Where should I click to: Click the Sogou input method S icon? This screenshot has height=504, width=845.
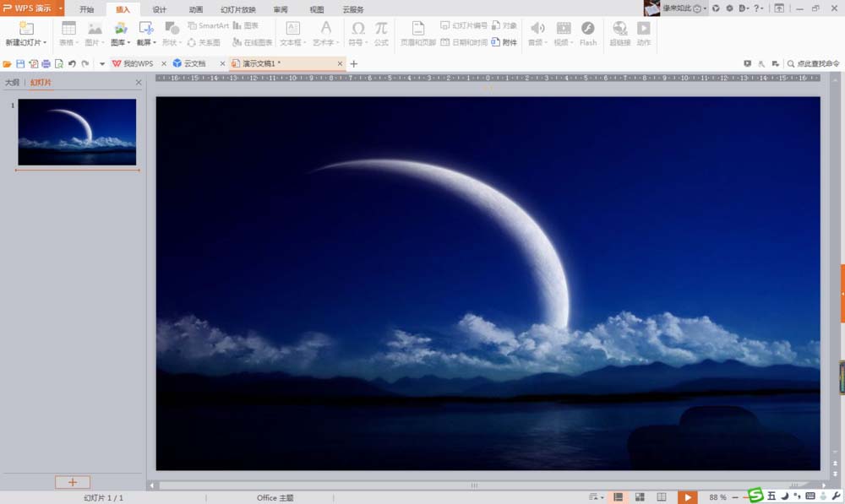[x=755, y=495]
